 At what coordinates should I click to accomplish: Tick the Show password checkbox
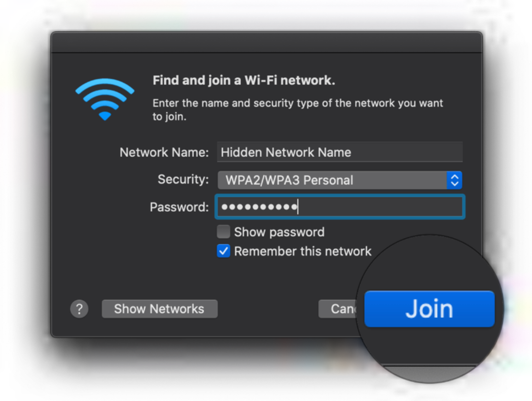[x=224, y=232]
